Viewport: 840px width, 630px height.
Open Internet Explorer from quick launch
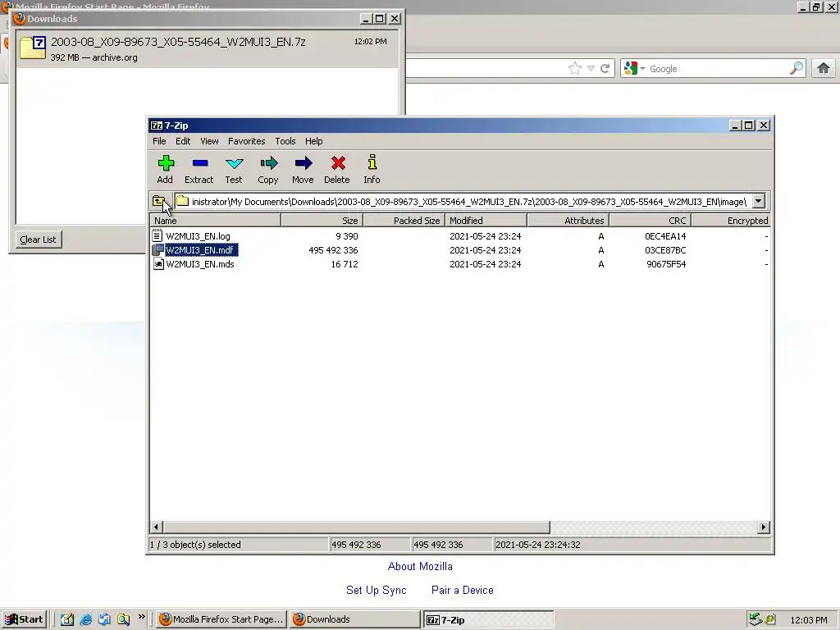[x=85, y=619]
